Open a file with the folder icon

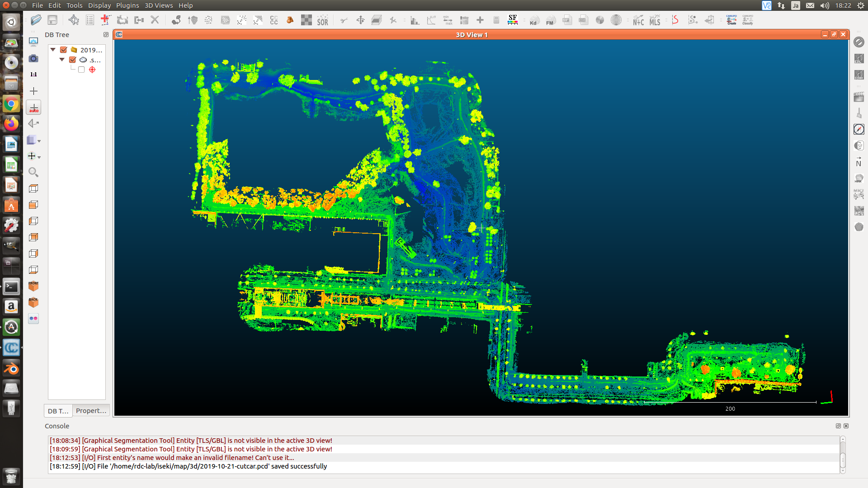coord(36,20)
